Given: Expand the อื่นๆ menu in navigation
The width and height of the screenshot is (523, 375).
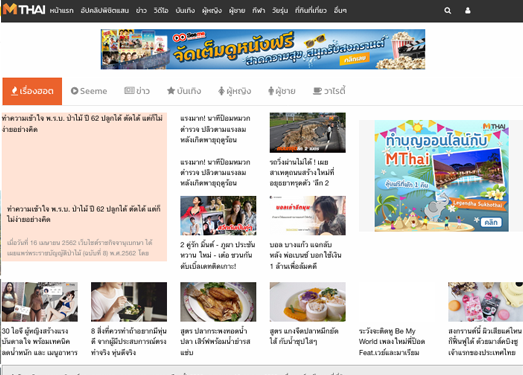Looking at the screenshot, I should [340, 11].
